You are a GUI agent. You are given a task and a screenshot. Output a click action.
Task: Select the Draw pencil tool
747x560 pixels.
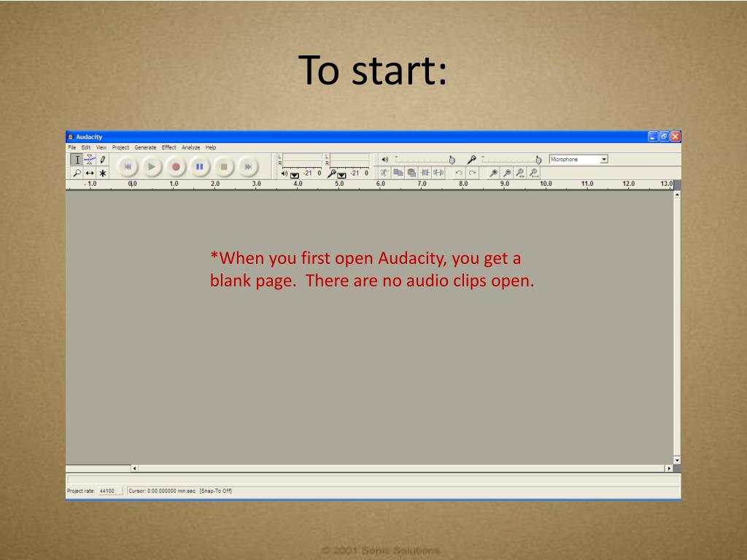102,160
